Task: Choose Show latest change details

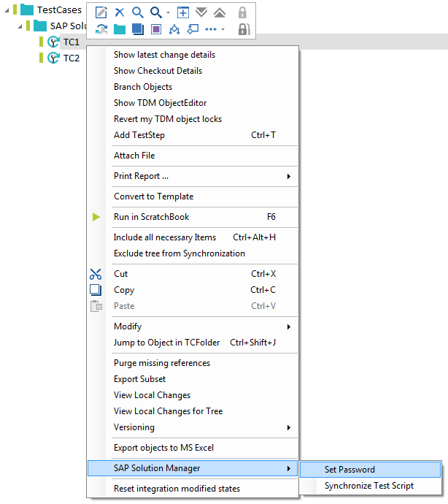Action: click(164, 55)
